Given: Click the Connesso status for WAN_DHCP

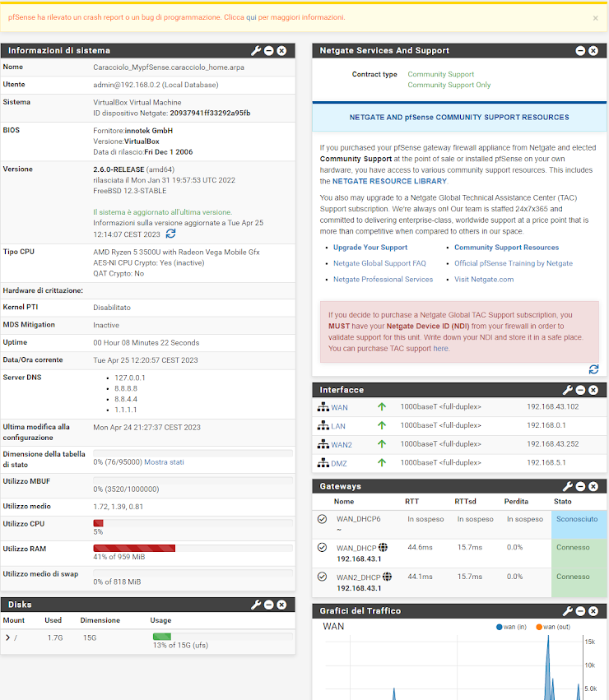Looking at the screenshot, I should click(573, 547).
